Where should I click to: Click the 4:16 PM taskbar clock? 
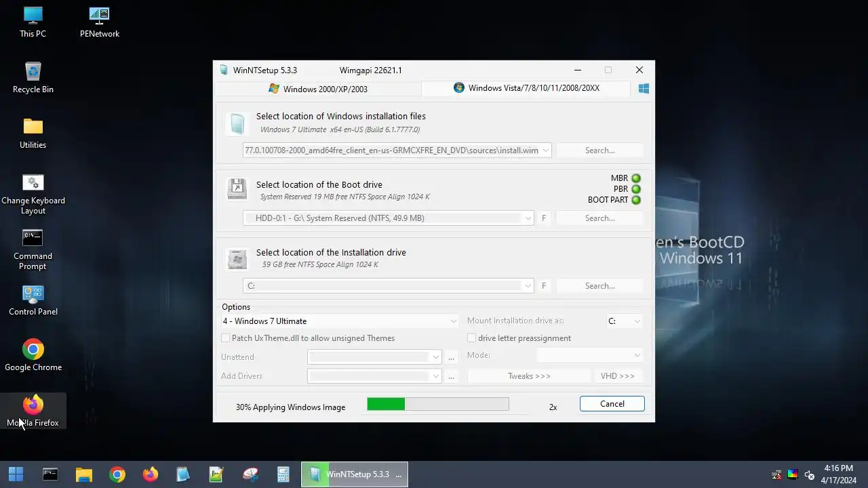click(x=839, y=474)
